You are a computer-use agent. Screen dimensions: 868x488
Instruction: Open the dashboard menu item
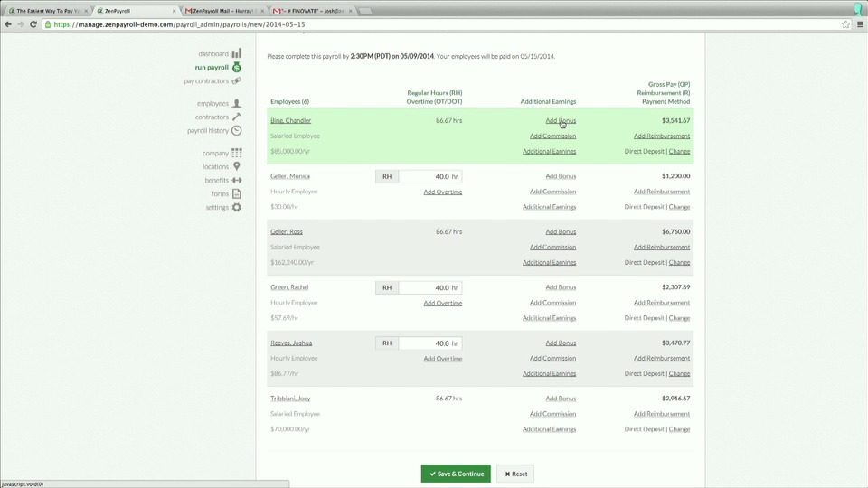coord(213,53)
